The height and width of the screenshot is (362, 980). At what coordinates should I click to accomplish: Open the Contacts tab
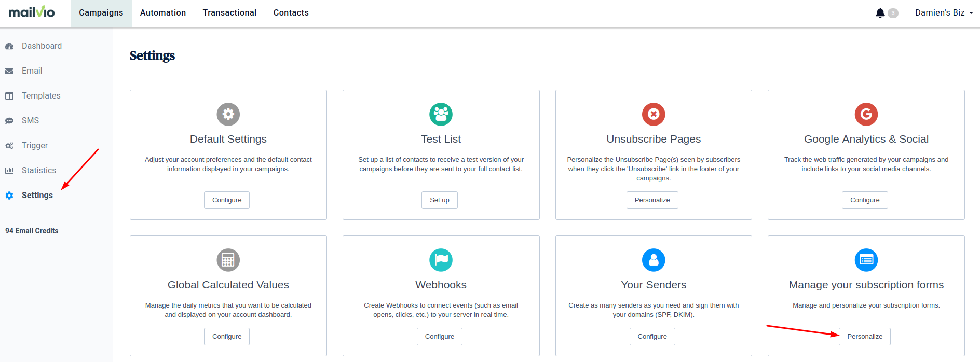[x=291, y=13]
